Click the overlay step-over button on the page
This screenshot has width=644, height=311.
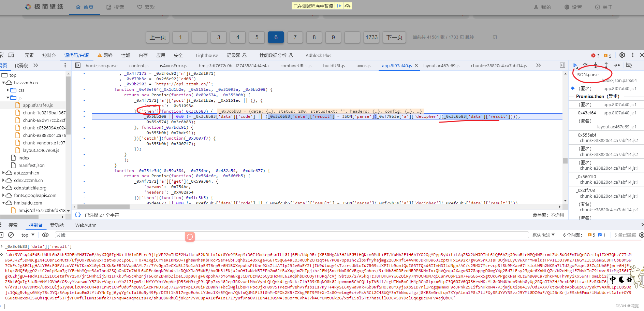click(x=348, y=6)
